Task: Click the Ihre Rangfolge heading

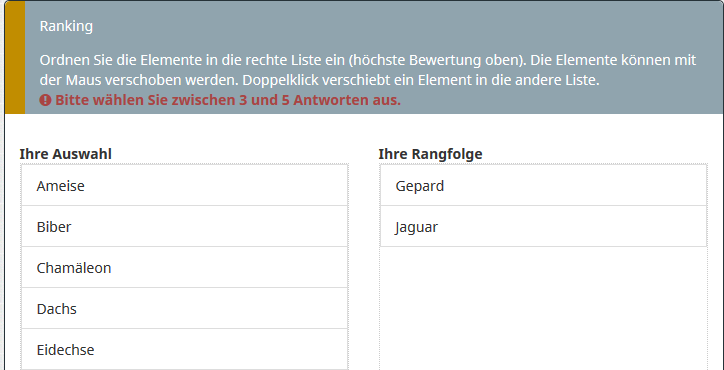Action: tap(430, 154)
